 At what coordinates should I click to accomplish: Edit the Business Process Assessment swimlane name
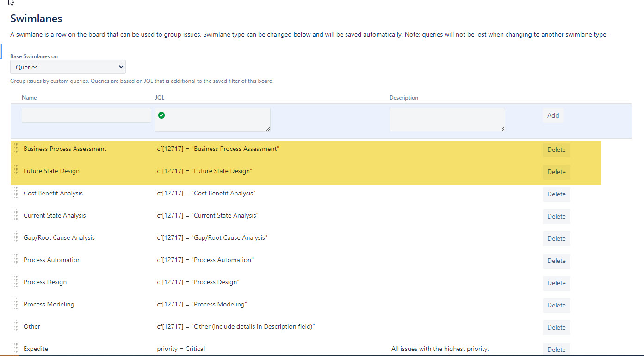(65, 149)
